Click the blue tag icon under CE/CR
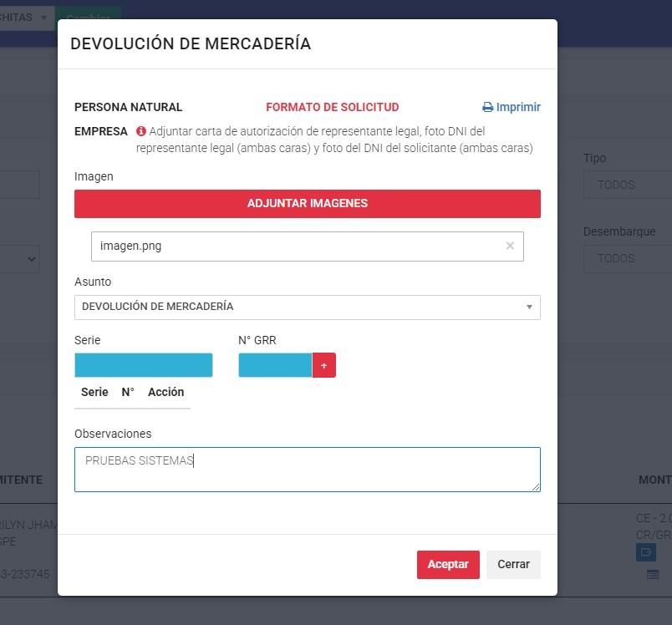672x625 pixels. pyautogui.click(x=645, y=552)
